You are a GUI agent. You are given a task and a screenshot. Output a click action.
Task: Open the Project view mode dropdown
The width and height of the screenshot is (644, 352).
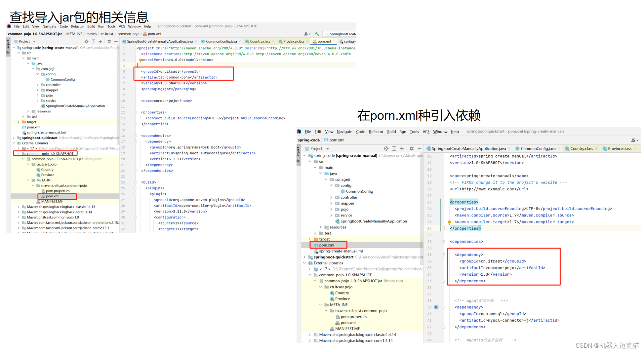34,41
